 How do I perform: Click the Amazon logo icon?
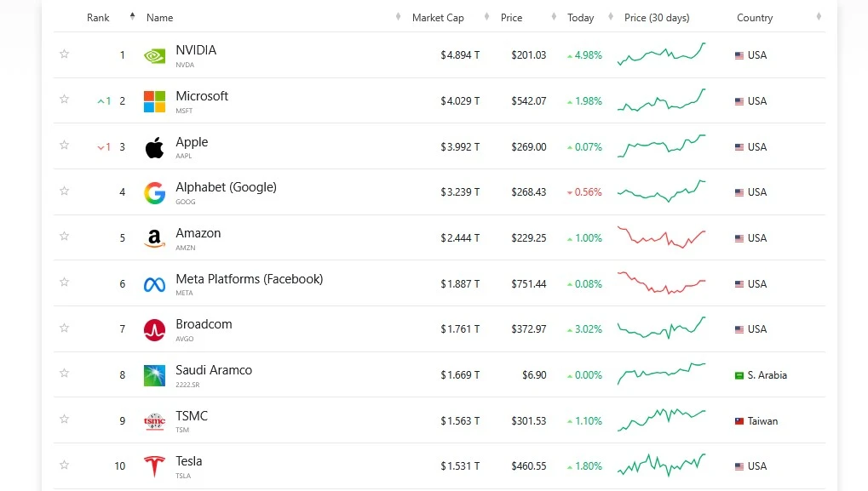[x=154, y=239]
